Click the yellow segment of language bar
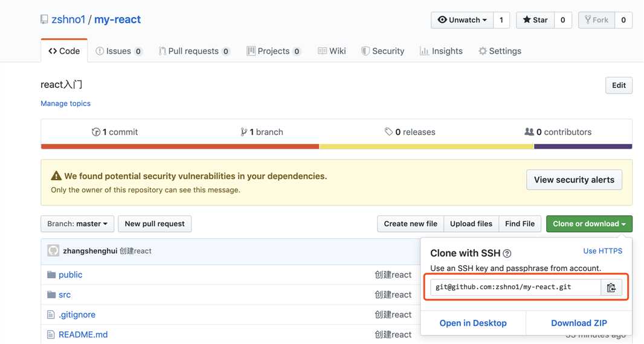Image resolution: width=644 pixels, height=344 pixels. [427, 146]
